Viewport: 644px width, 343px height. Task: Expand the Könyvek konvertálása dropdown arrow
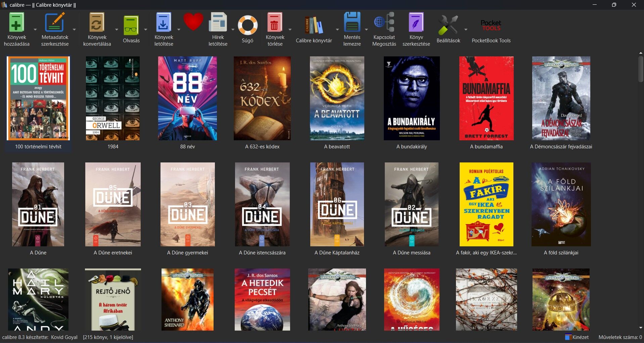click(117, 30)
